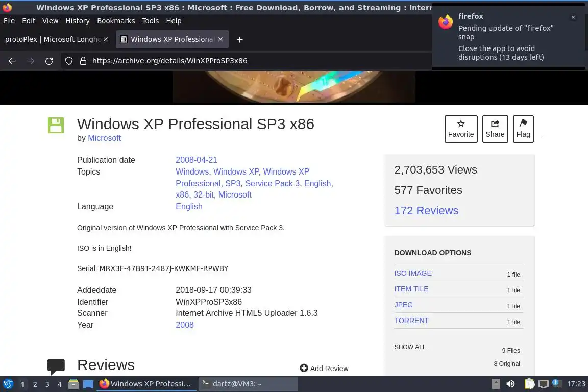Image resolution: width=588 pixels, height=392 pixels.
Task: Click SHOW ALL download files
Action: point(410,347)
